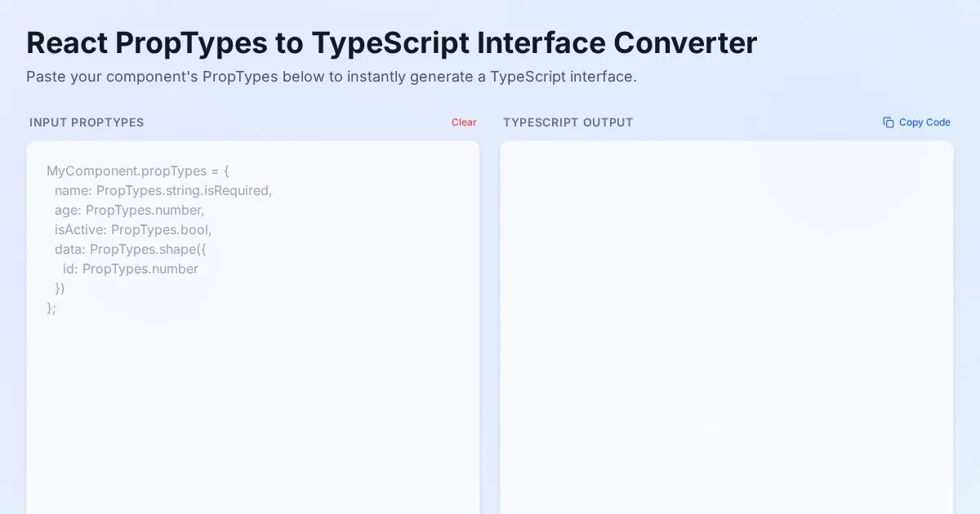Click the "id: PropTypes.number" placeholder line
Screen dimensions: 980x514
[x=131, y=268]
